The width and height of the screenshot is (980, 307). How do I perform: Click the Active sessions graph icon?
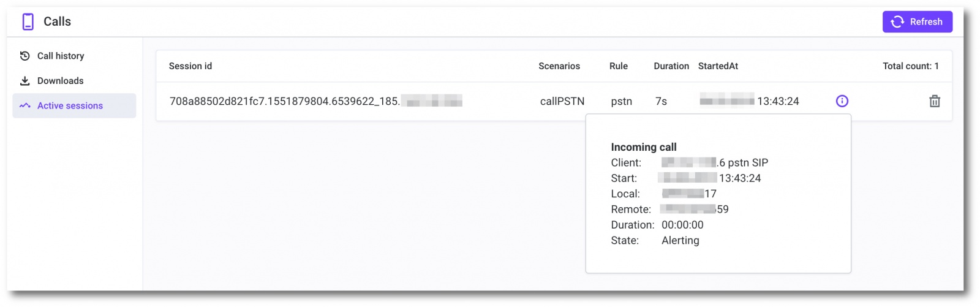[x=24, y=106]
